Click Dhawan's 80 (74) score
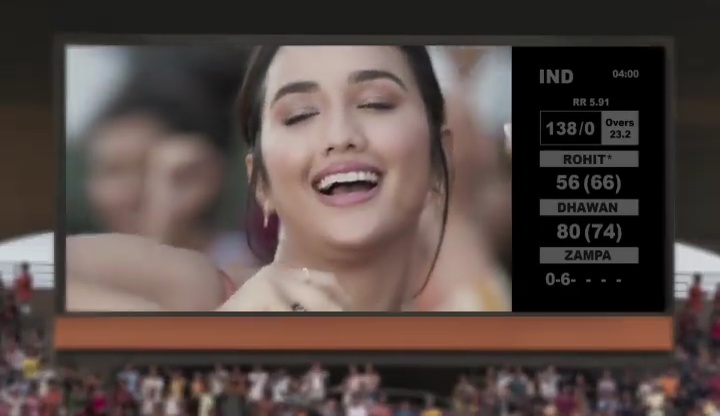Image resolution: width=720 pixels, height=416 pixels. [588, 231]
